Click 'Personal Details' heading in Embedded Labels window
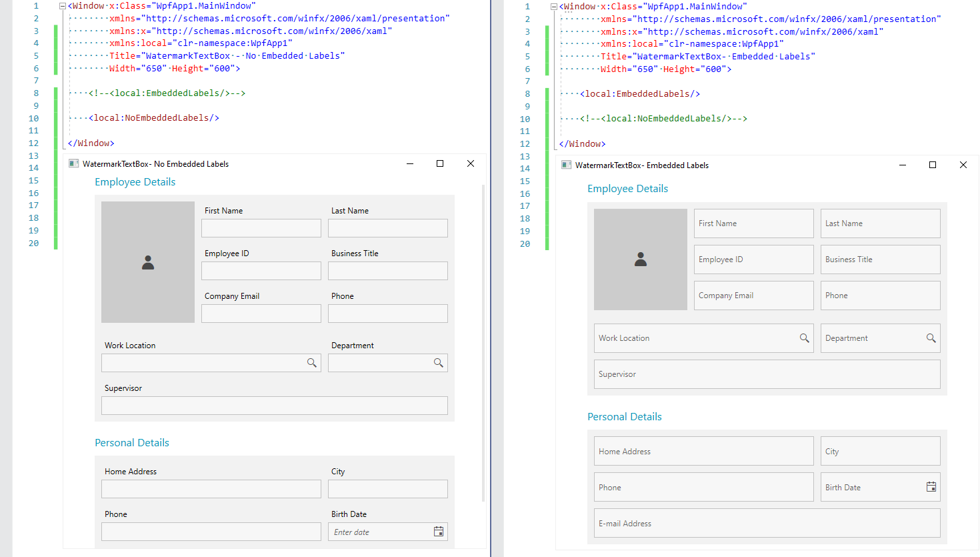980x557 pixels. [625, 417]
